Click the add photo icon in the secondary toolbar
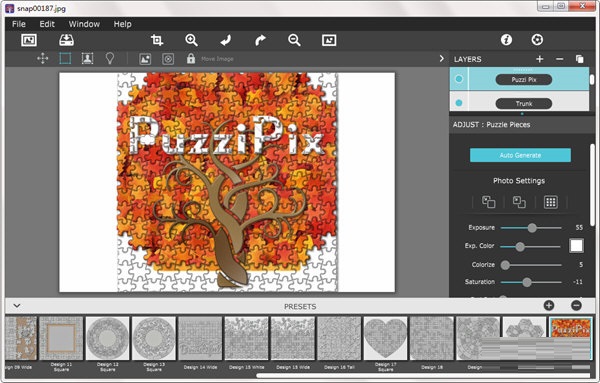The width and height of the screenshot is (600, 383). pyautogui.click(x=145, y=59)
